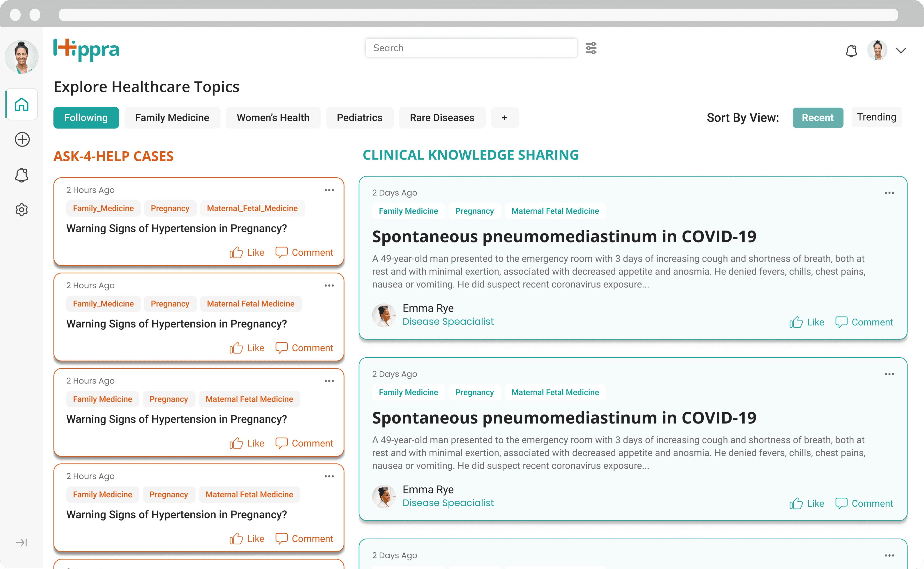Open the search filter sliders icon
This screenshot has width=924, height=569.
[x=591, y=48]
